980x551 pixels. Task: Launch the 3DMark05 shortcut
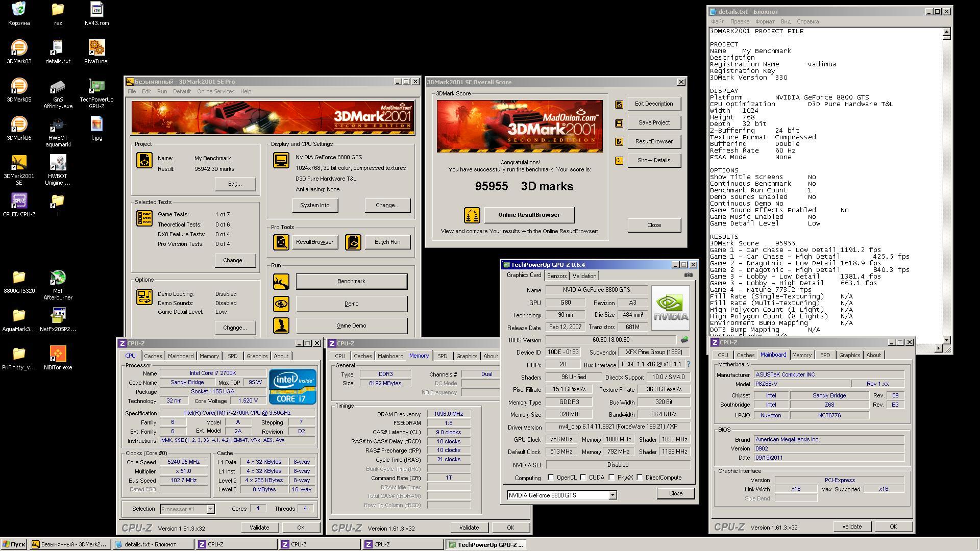(x=19, y=90)
